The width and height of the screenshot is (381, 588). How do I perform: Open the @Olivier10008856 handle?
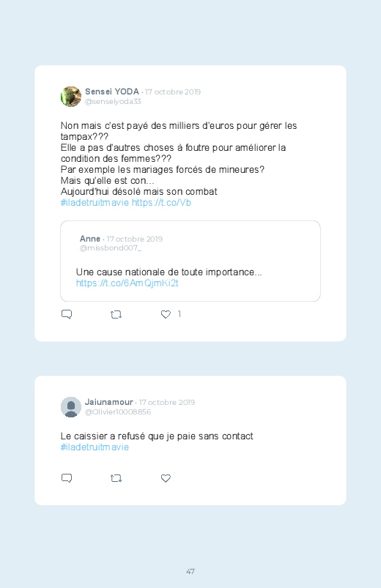click(118, 412)
